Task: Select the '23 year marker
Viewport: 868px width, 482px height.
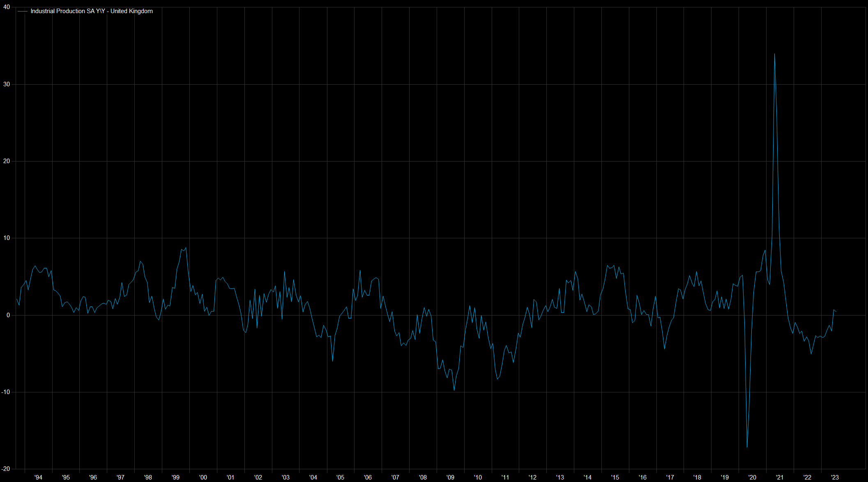Action: pyautogui.click(x=834, y=477)
